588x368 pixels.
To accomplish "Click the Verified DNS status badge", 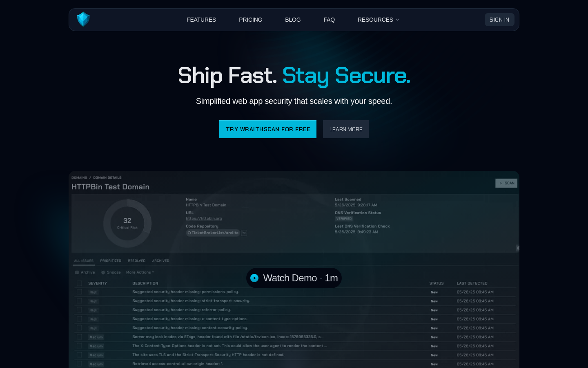I will (344, 219).
